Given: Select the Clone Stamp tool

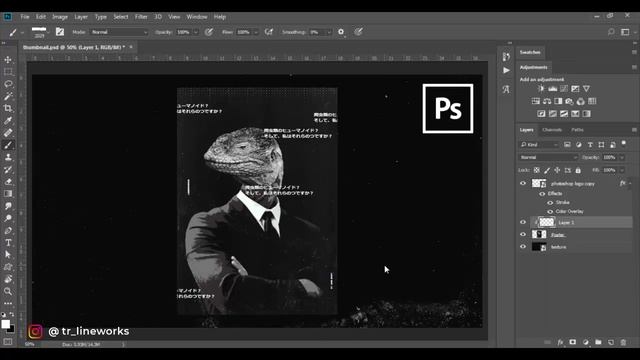Looking at the screenshot, I should (x=8, y=158).
